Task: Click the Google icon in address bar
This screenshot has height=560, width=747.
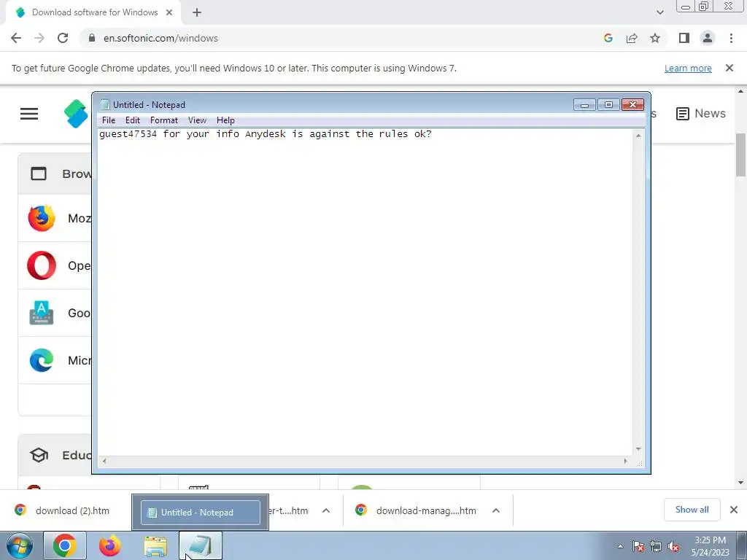Action: pos(608,38)
